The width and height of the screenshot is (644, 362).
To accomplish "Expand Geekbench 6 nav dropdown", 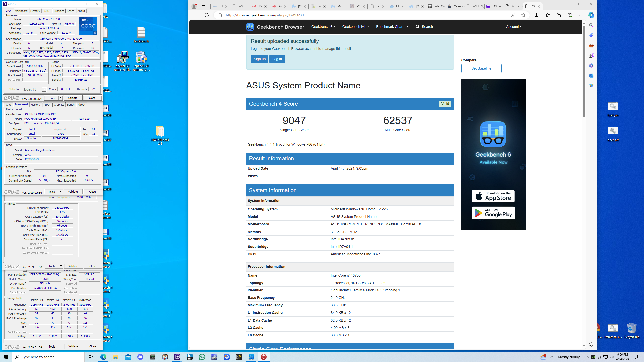I will [323, 27].
